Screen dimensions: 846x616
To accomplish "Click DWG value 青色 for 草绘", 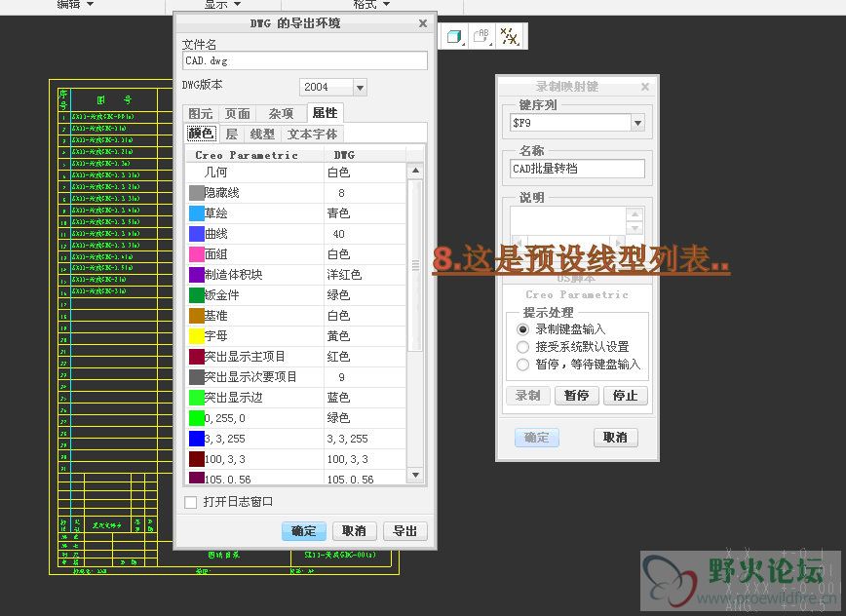I will click(x=339, y=213).
